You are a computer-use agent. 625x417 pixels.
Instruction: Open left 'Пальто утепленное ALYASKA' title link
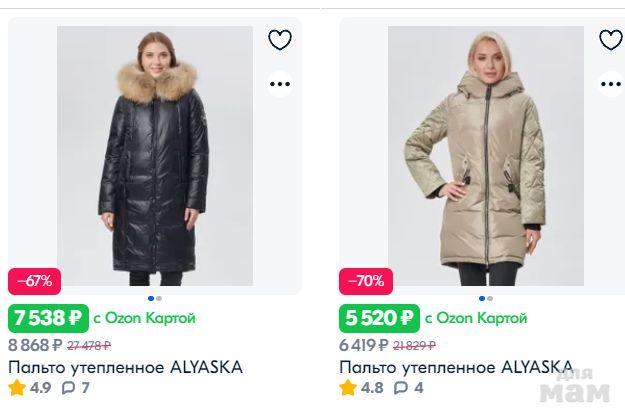point(125,367)
